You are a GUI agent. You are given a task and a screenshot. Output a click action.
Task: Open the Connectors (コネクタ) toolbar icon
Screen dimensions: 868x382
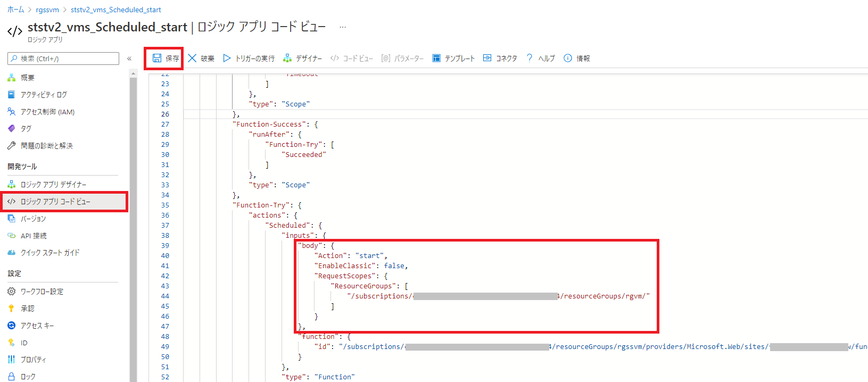pos(487,58)
